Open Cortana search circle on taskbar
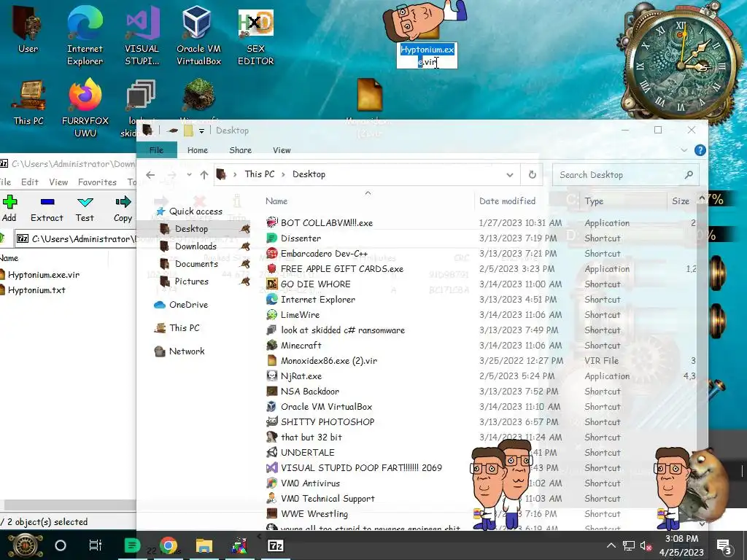747x560 pixels. pyautogui.click(x=61, y=545)
